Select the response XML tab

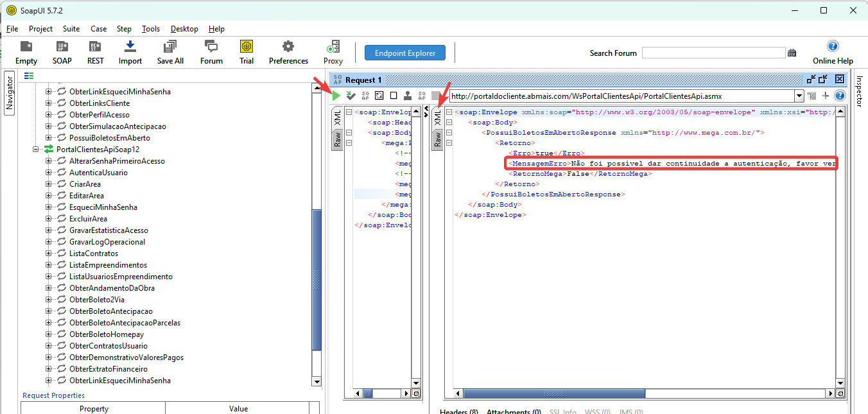point(437,117)
